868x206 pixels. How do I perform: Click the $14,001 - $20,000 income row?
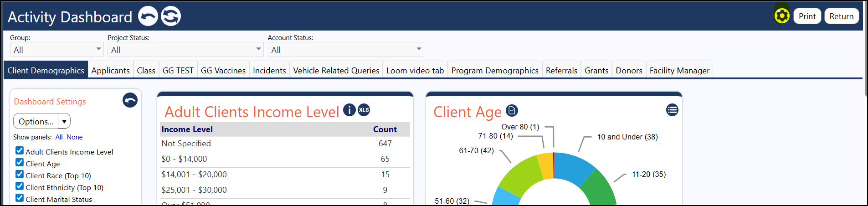point(285,175)
